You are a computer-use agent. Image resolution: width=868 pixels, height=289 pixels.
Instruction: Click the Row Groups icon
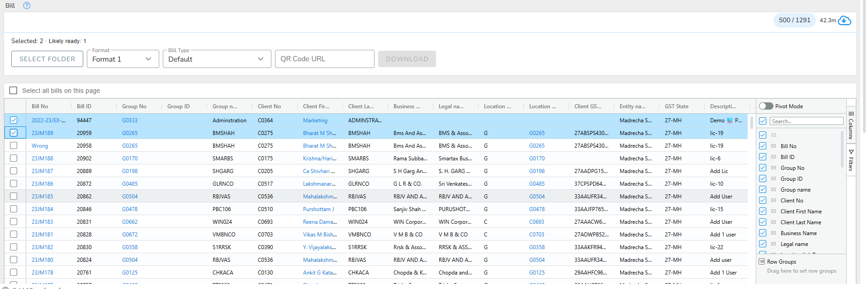point(762,261)
